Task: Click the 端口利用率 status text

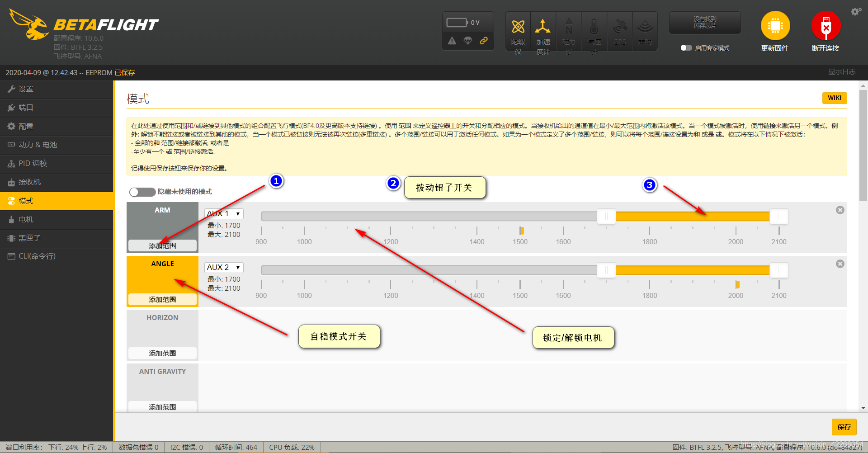Action: click(56, 447)
